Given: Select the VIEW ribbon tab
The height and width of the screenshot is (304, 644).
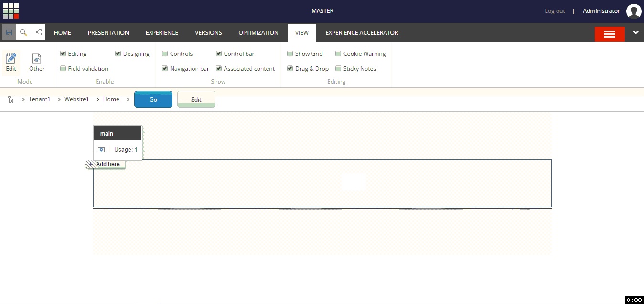Looking at the screenshot, I should pyautogui.click(x=302, y=33).
